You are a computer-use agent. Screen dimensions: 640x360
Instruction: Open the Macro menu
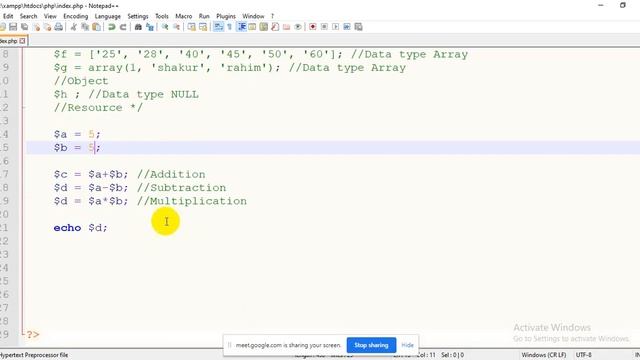point(184,16)
